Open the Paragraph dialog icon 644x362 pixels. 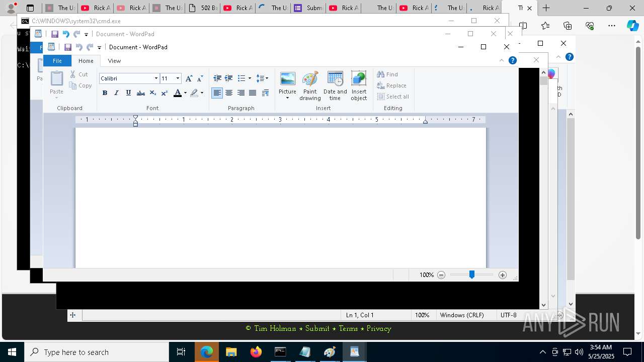click(x=265, y=93)
